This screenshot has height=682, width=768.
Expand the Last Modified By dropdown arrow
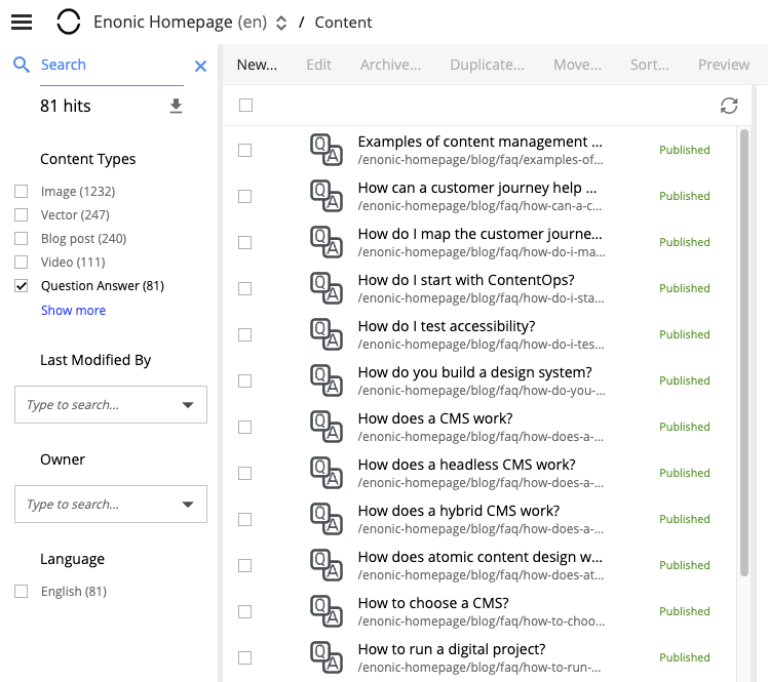click(188, 405)
